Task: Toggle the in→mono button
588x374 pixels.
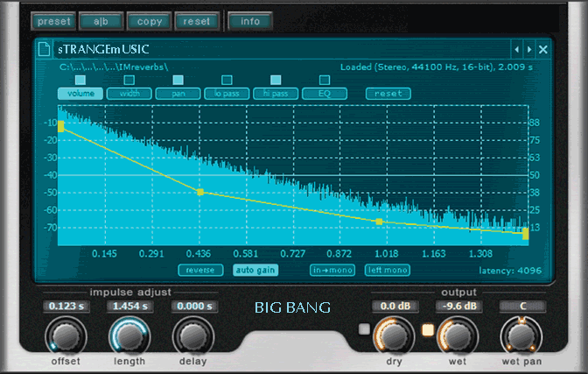Action: (332, 270)
